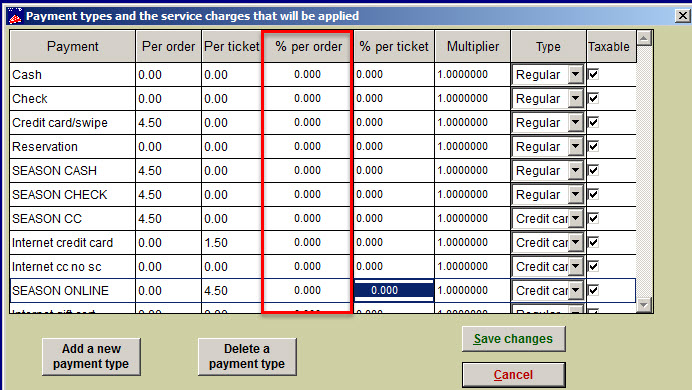Click the % per order column header
692x390 pixels.
coord(308,46)
